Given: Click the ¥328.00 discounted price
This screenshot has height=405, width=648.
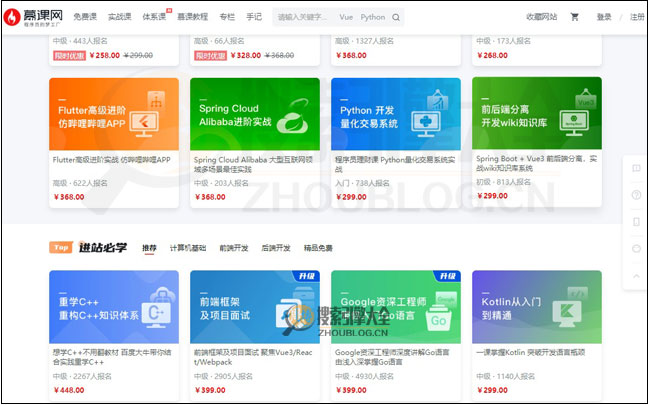Looking at the screenshot, I should coord(245,55).
